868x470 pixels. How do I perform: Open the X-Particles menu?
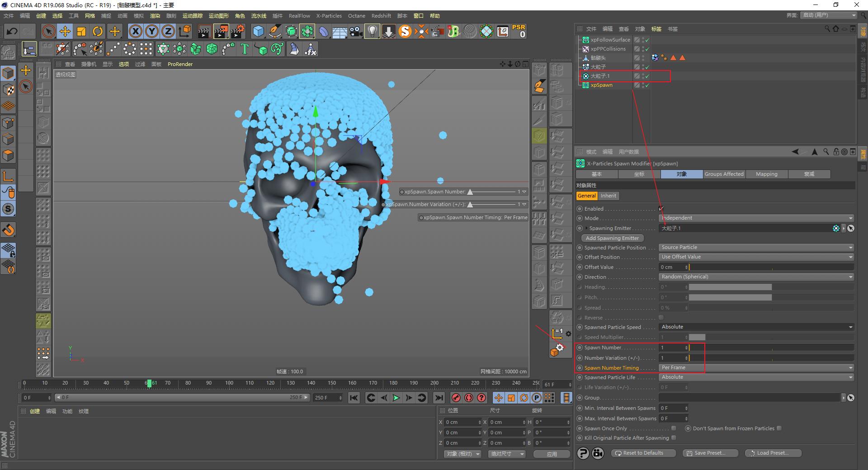click(x=329, y=15)
